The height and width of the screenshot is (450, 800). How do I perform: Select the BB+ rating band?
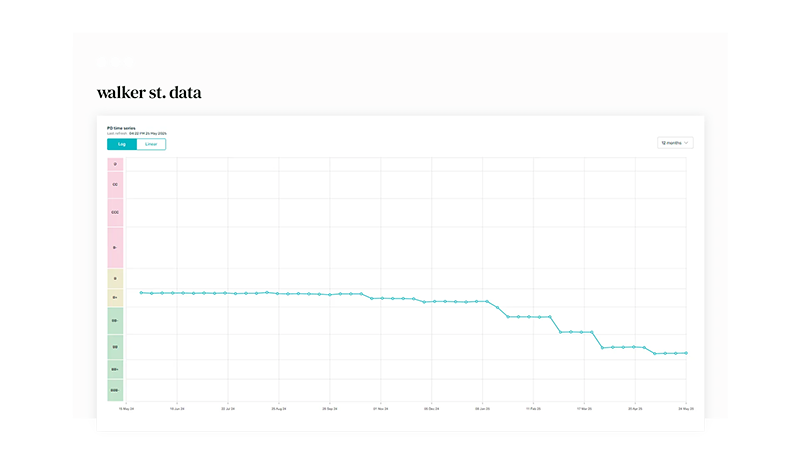pos(115,370)
